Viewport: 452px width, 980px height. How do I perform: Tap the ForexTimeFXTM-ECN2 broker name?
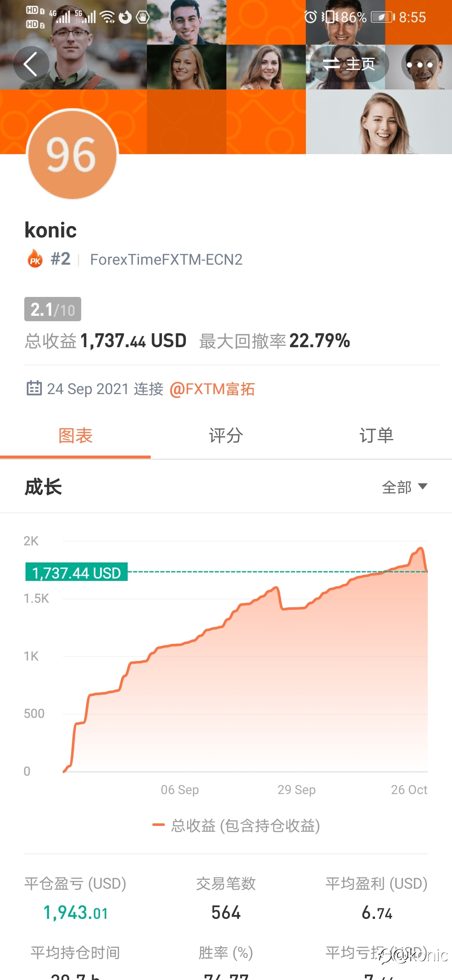point(167,260)
